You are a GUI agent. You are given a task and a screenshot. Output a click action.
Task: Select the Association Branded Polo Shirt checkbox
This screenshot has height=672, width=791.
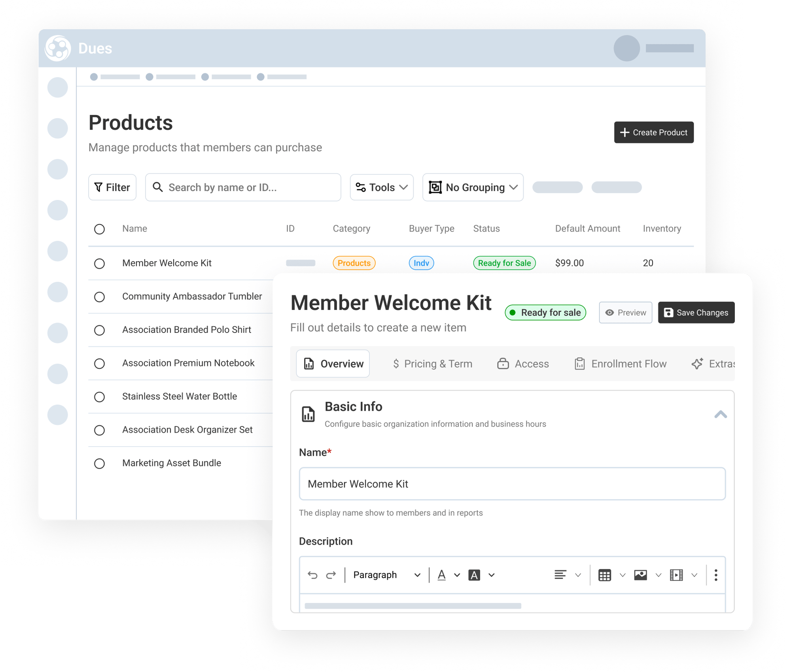click(x=99, y=330)
